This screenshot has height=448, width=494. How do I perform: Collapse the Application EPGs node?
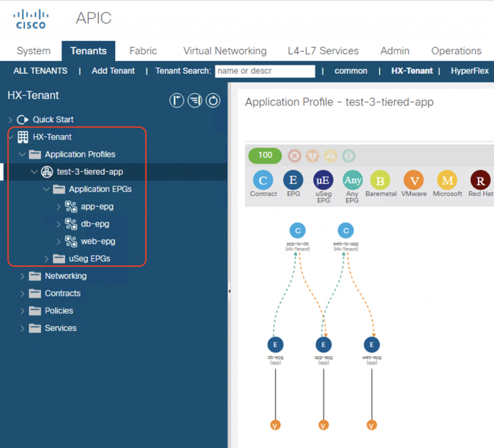pyautogui.click(x=46, y=189)
